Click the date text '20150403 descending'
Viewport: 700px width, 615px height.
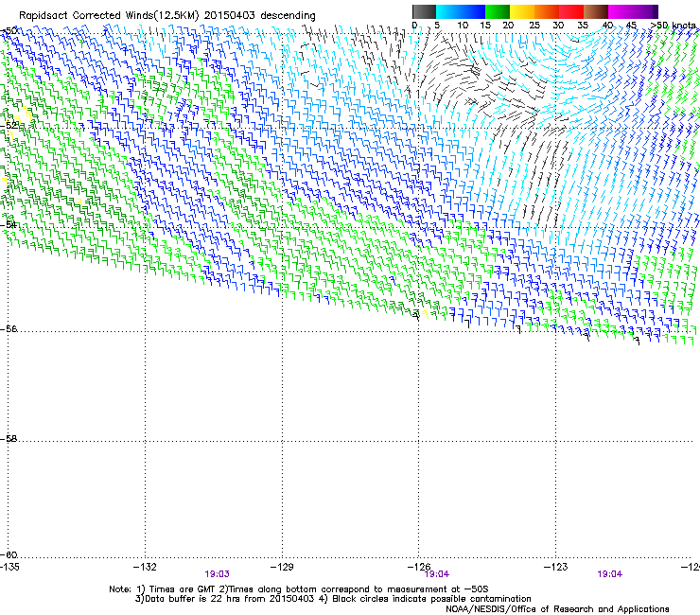(259, 16)
